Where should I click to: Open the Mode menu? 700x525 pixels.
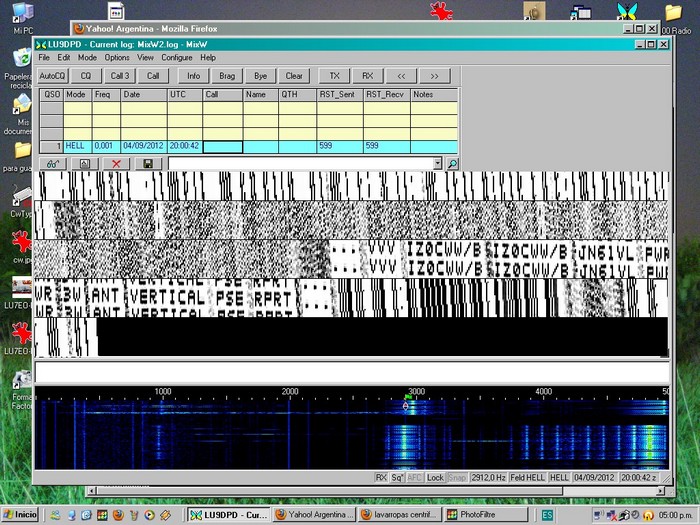tap(87, 58)
